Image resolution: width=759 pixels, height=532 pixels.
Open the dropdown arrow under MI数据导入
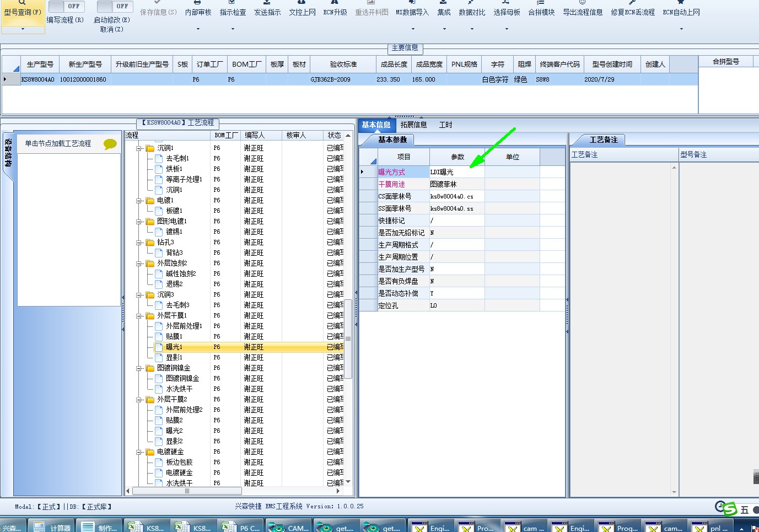tap(413, 29)
